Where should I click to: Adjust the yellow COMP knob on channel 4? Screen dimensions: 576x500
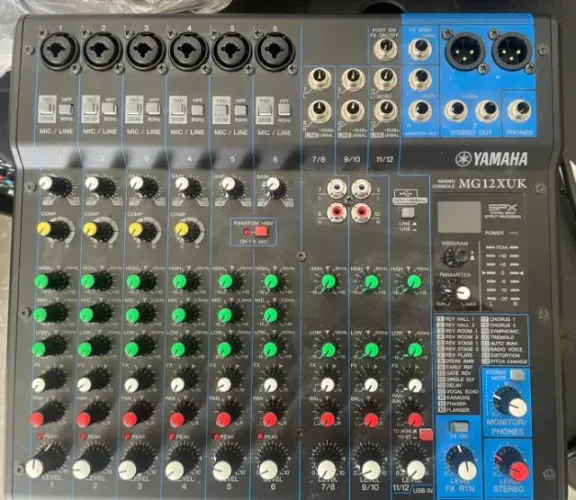187,232
